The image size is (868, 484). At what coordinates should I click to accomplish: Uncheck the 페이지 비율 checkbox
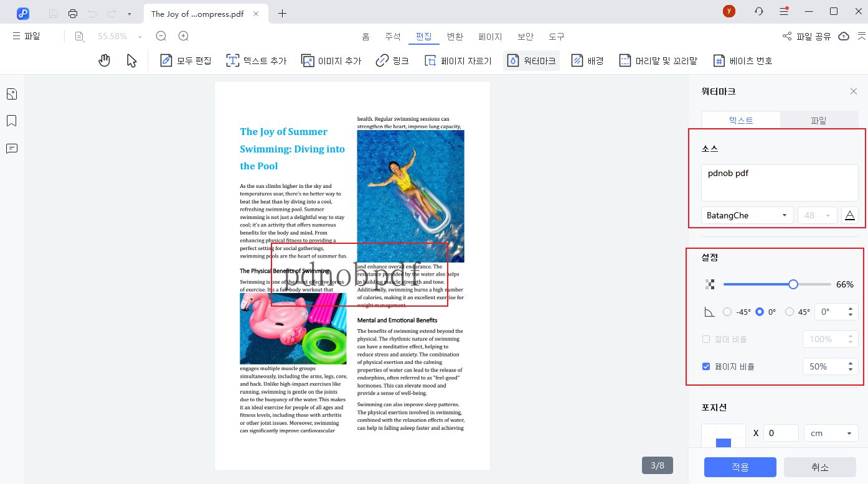(706, 366)
